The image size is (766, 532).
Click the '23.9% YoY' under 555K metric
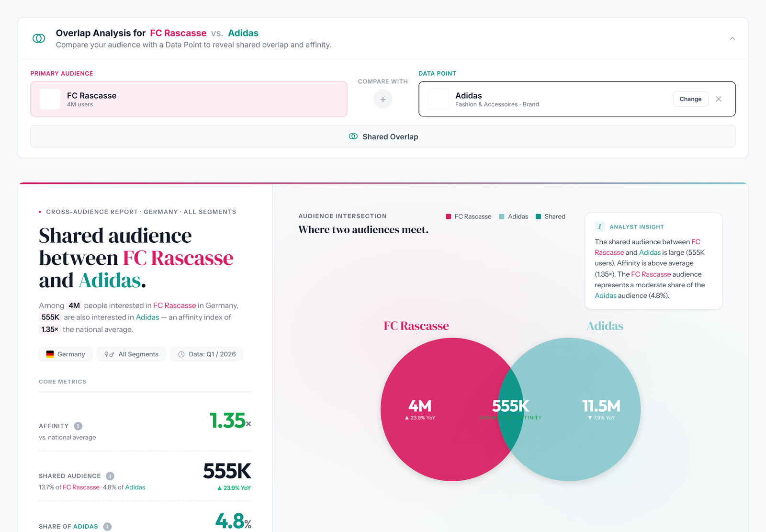[x=234, y=488]
